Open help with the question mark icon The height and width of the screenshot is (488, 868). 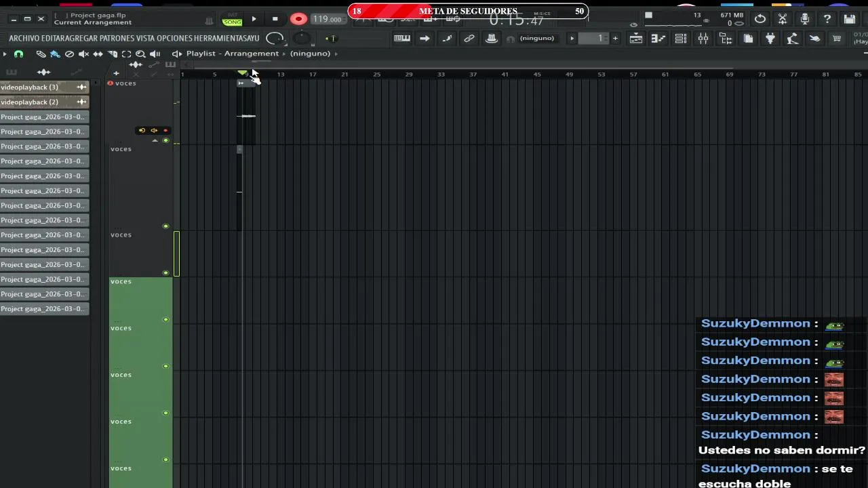[827, 19]
